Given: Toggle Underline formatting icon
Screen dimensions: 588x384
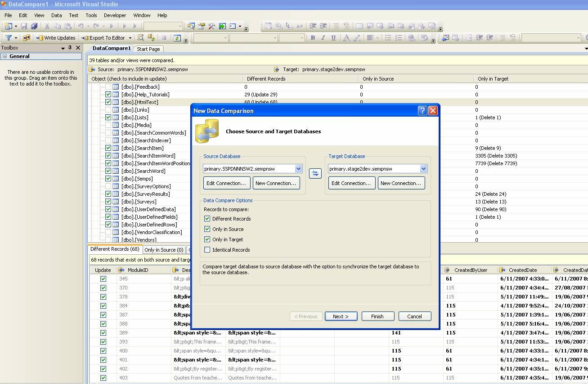Looking at the screenshot, I should pyautogui.click(x=333, y=38).
